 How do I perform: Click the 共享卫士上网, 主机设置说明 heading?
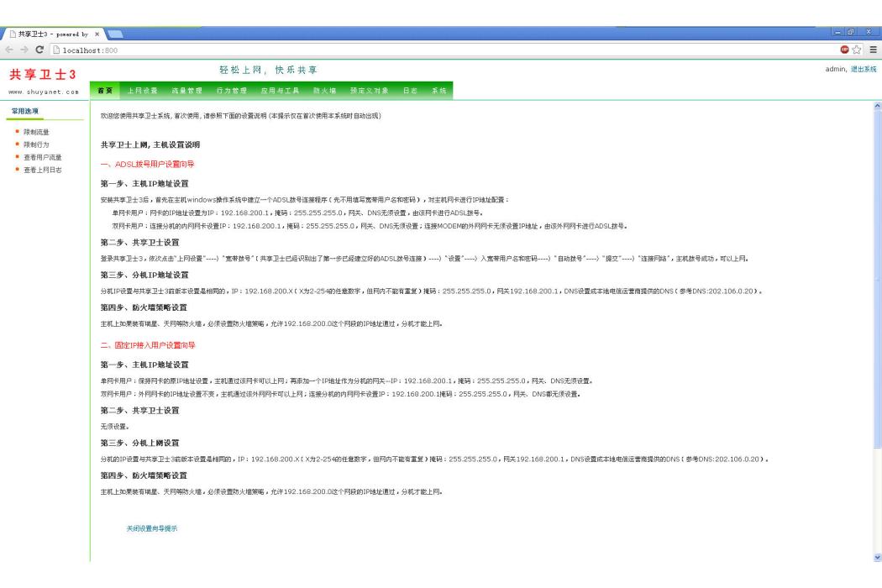(x=150, y=144)
